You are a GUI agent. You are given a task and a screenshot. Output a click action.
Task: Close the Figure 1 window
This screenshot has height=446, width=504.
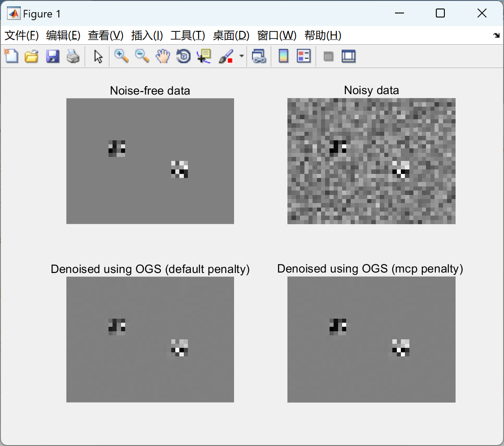[482, 13]
